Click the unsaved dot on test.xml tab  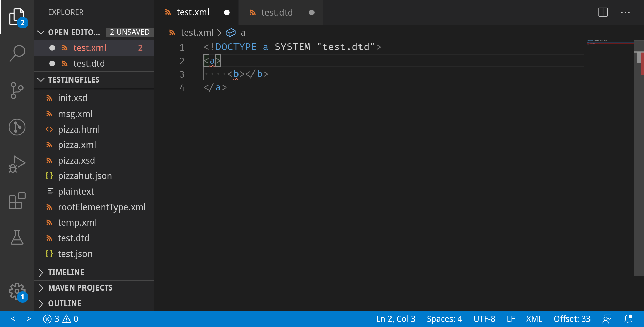pos(227,12)
